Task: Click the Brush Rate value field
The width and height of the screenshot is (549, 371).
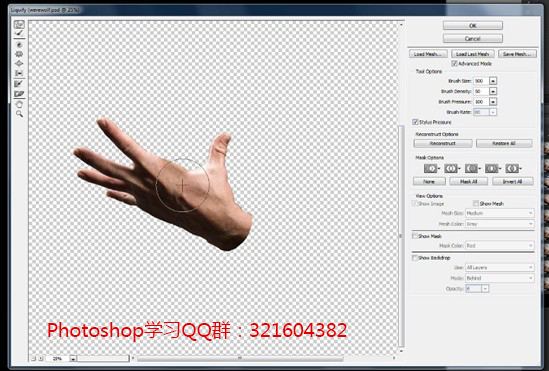Action: [x=481, y=112]
